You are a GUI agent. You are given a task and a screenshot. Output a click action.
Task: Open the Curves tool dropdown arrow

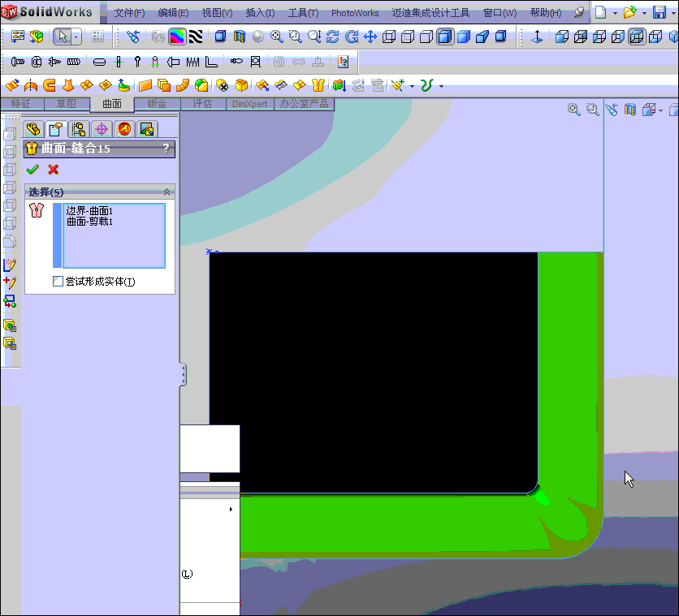coord(441,86)
